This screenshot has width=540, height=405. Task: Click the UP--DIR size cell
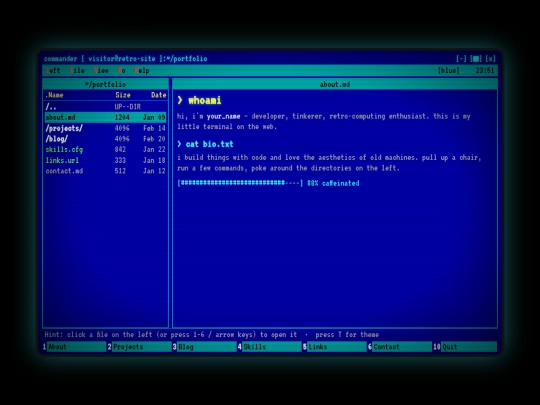click(x=128, y=107)
